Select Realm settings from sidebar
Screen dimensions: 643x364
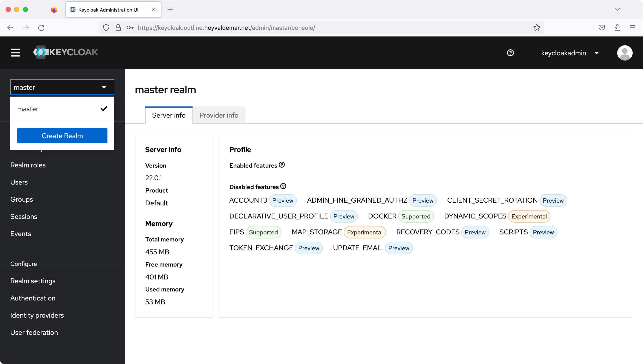[x=33, y=281]
